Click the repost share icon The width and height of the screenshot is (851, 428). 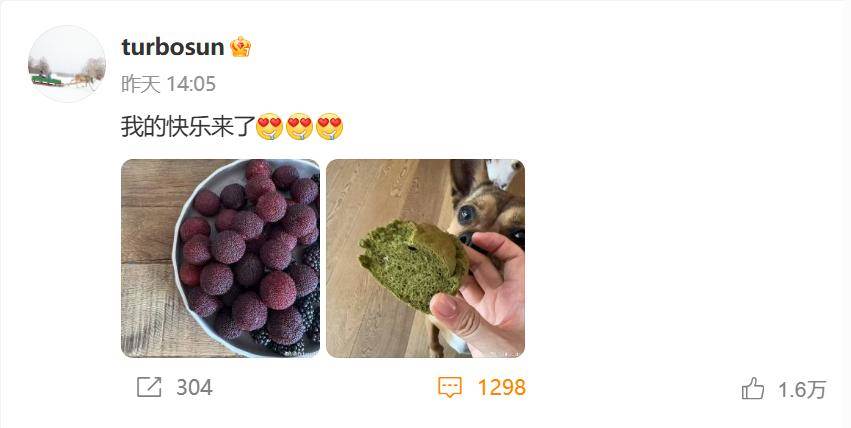tap(149, 387)
